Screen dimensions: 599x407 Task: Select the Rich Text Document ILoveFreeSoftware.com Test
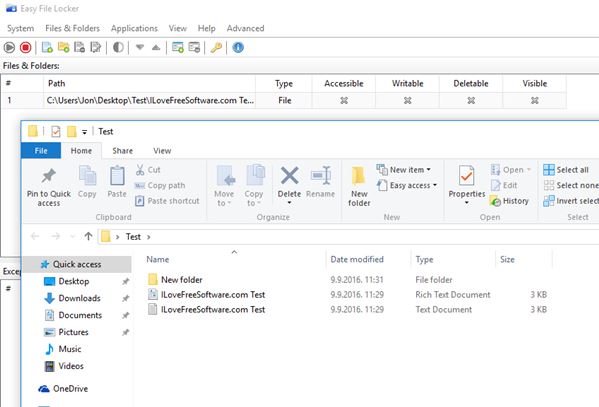tap(206, 295)
